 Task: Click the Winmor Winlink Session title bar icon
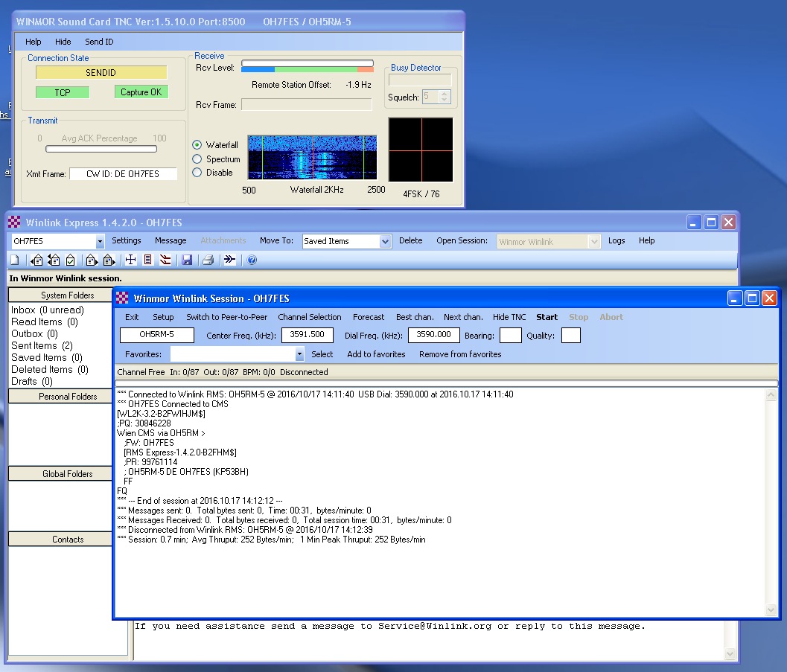(122, 298)
